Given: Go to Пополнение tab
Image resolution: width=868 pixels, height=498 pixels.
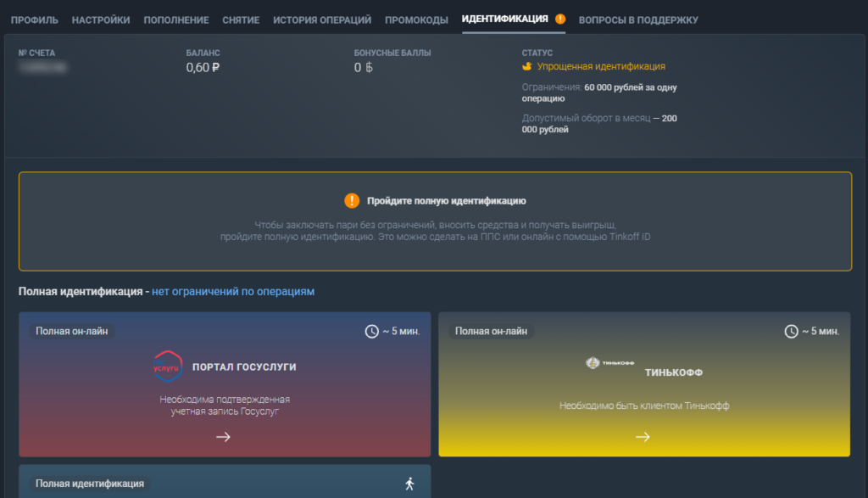Looking at the screenshot, I should click(176, 20).
